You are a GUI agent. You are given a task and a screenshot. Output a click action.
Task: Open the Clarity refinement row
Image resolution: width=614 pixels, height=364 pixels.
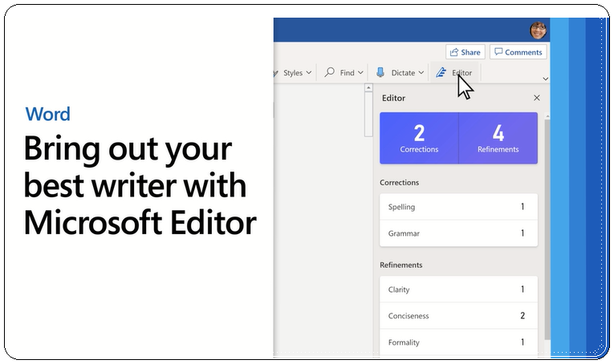(458, 289)
